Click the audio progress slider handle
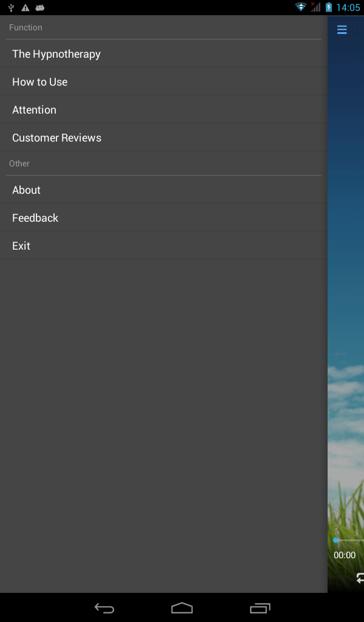This screenshot has height=622, width=364. (335, 540)
